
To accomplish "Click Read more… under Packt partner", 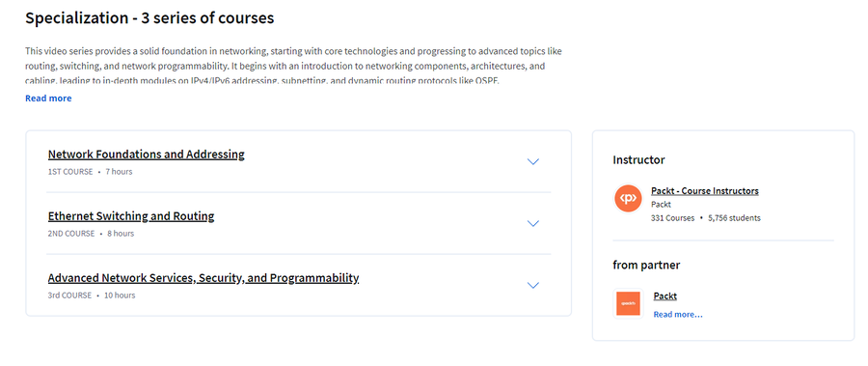I will tap(678, 315).
